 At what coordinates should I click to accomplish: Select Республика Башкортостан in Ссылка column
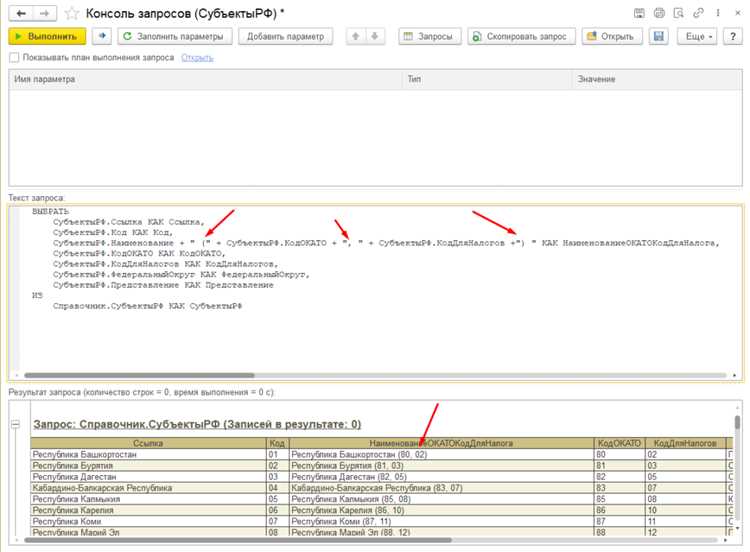[x=148, y=454]
